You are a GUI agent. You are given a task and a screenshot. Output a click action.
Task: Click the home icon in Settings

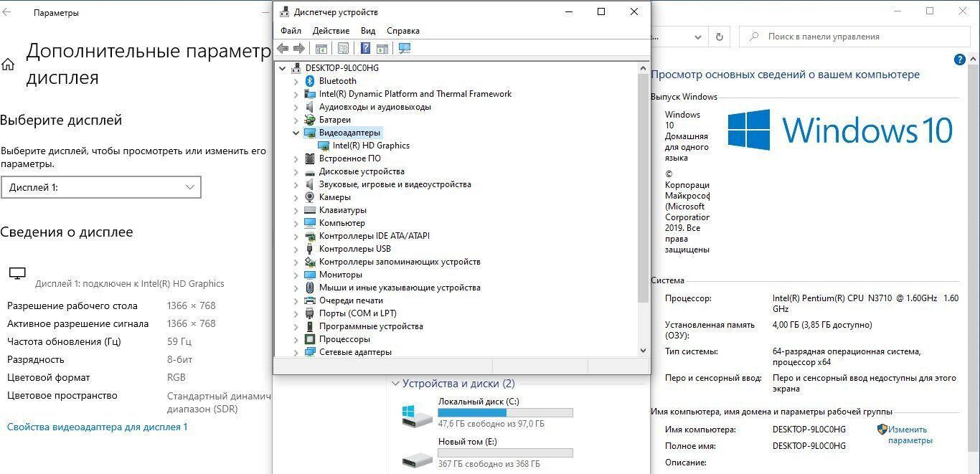(x=8, y=65)
